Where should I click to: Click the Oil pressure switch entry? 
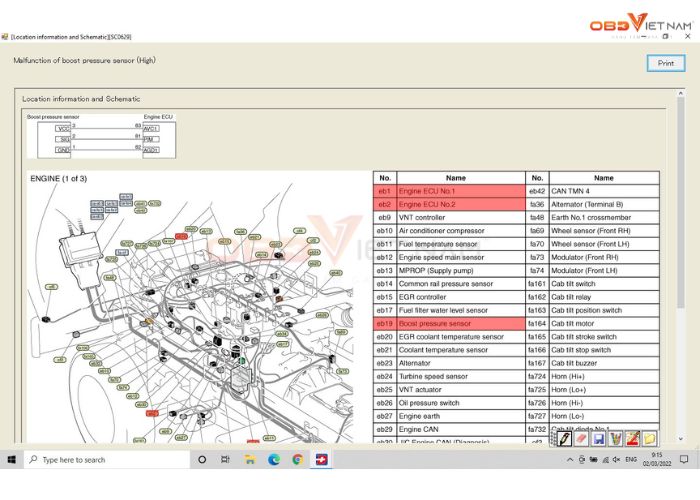pyautogui.click(x=429, y=403)
